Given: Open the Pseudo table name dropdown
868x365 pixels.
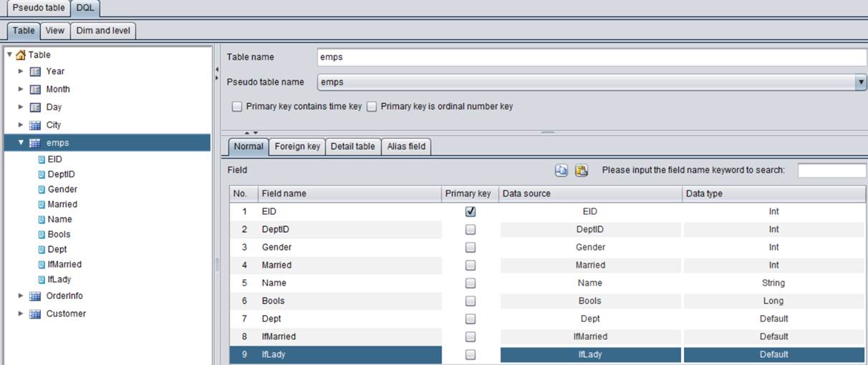Looking at the screenshot, I should pyautogui.click(x=861, y=82).
